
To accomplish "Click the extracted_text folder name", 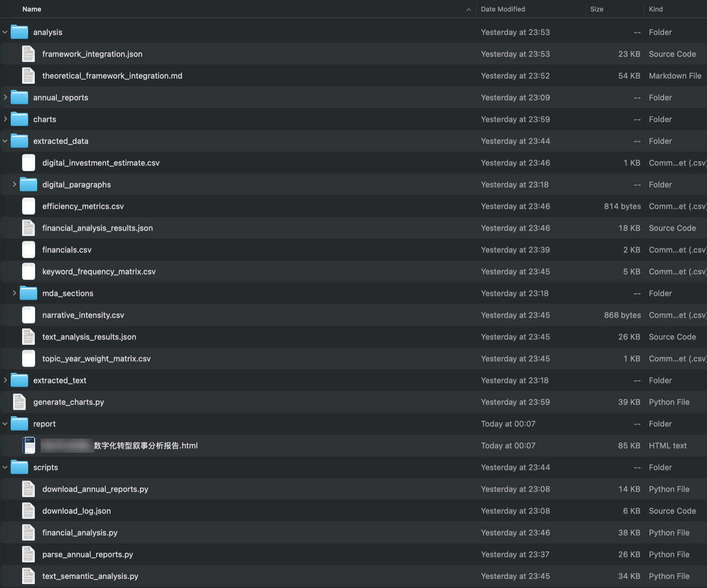I will click(x=60, y=380).
